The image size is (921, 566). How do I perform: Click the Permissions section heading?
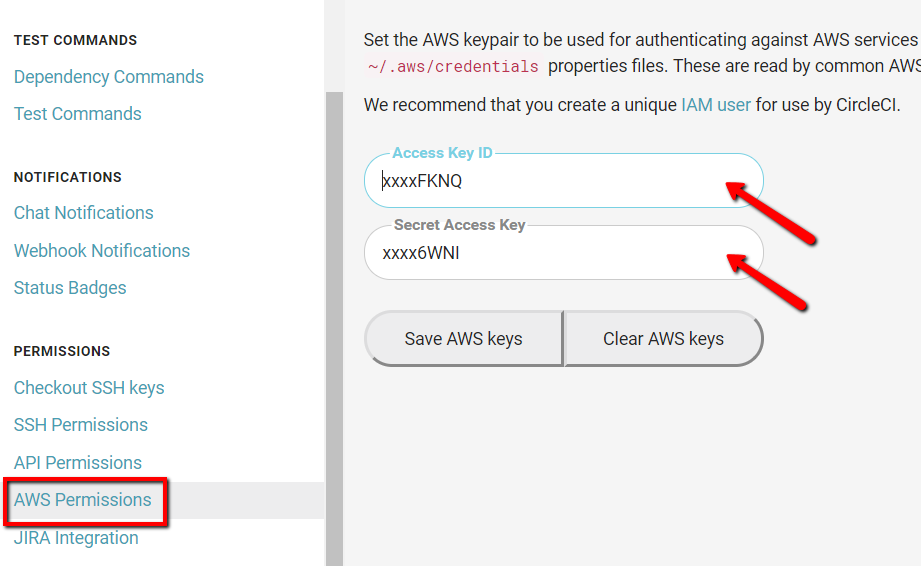tap(62, 351)
